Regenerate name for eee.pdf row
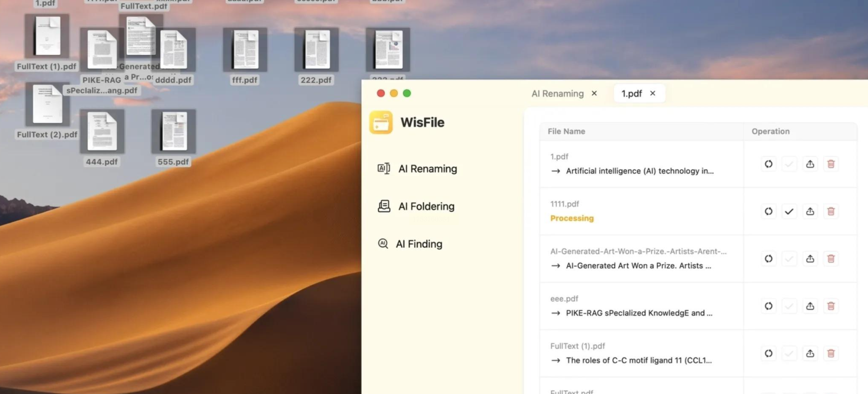Image resolution: width=868 pixels, height=394 pixels. point(768,306)
